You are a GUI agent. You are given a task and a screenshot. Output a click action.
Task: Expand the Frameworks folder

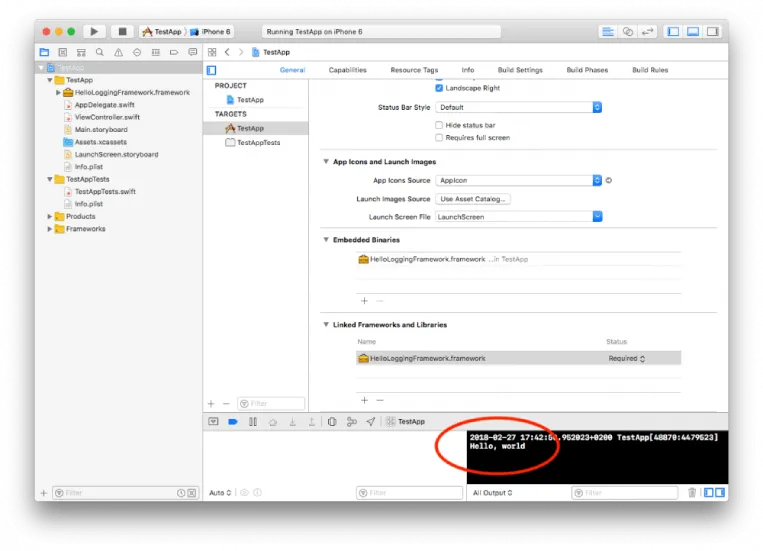pyautogui.click(x=49, y=229)
